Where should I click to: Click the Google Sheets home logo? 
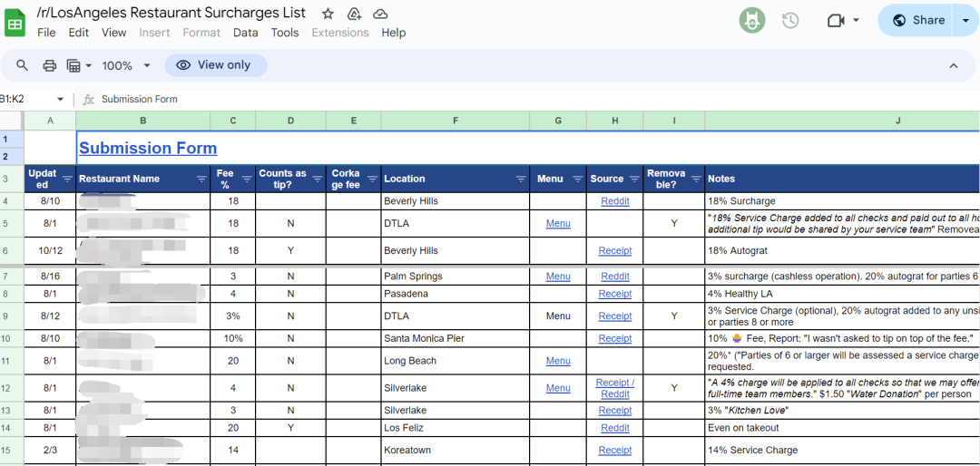[15, 22]
